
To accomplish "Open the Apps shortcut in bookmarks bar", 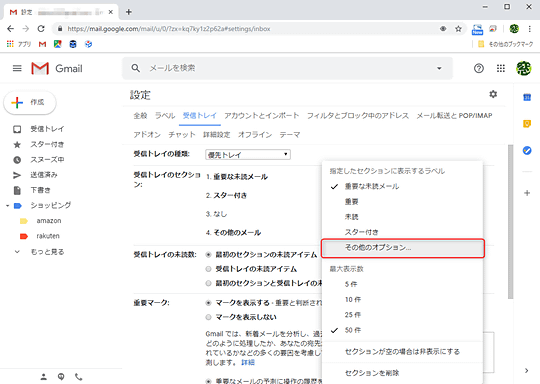I will tap(19, 44).
